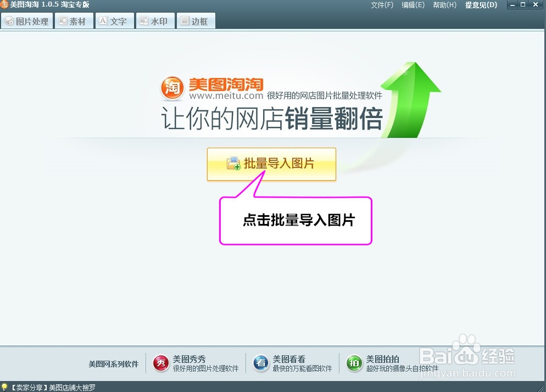The image size is (546, 392).
Task: Select the 文字 tab
Action: pyautogui.click(x=114, y=21)
